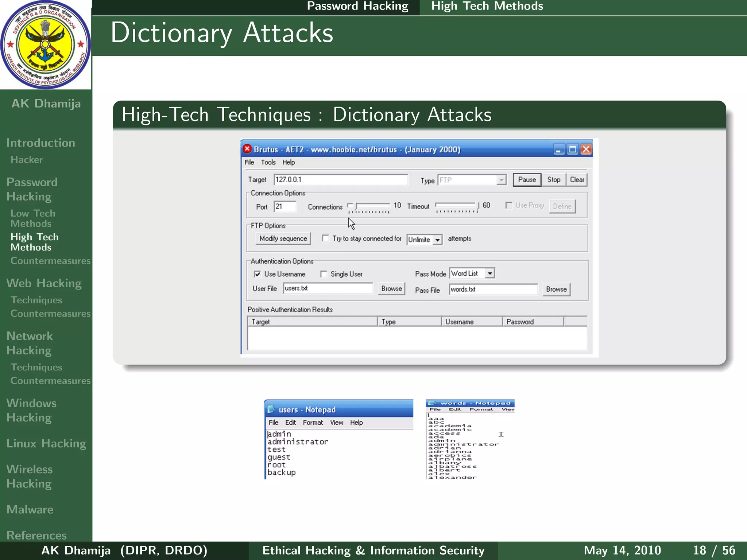Viewport: 747px width, 560px height.
Task: Enable the Single User checkbox
Action: (324, 274)
